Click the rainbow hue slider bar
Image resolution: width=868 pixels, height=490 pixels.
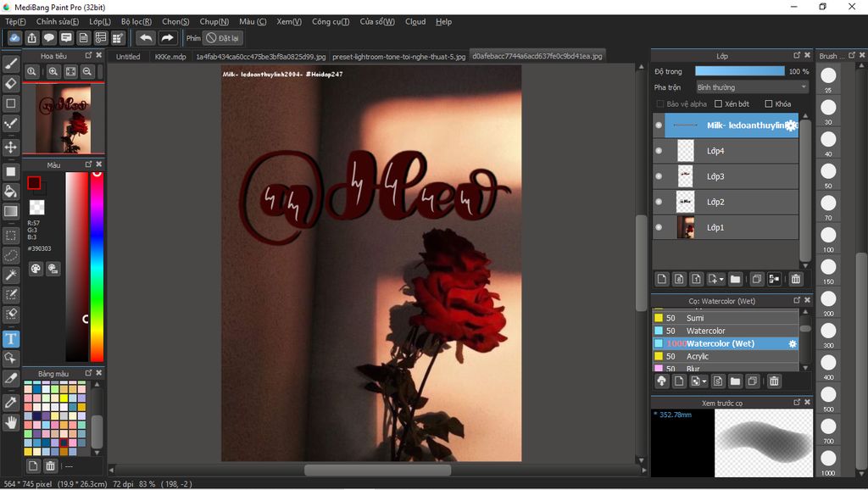tap(97, 267)
